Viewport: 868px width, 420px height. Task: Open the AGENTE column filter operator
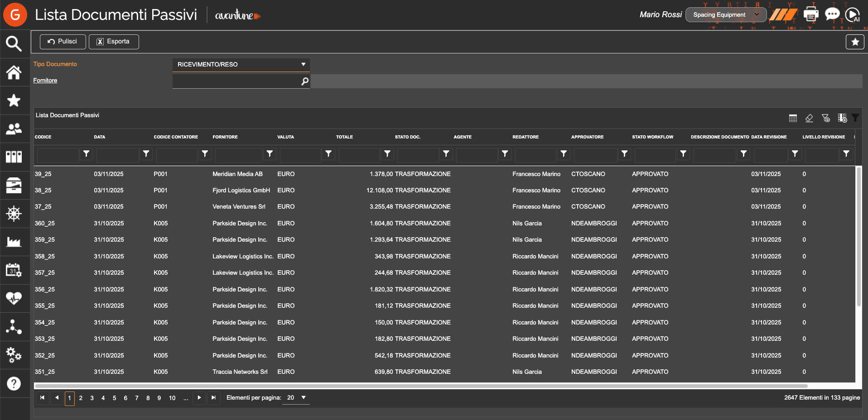tap(505, 154)
